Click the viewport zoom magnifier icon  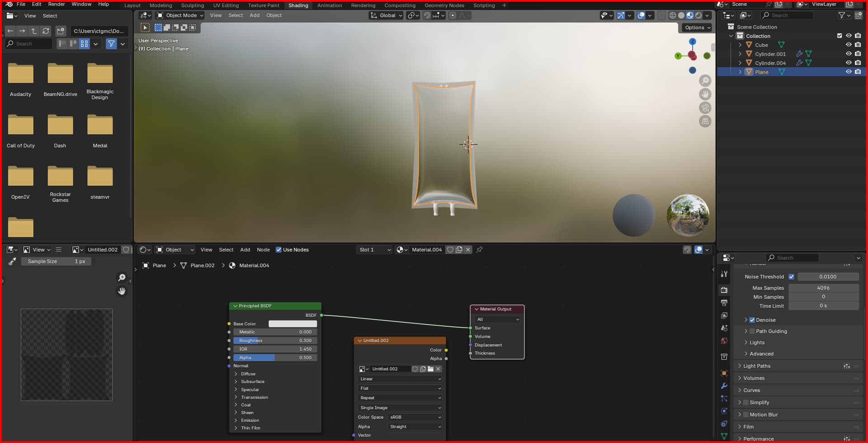[x=705, y=81]
